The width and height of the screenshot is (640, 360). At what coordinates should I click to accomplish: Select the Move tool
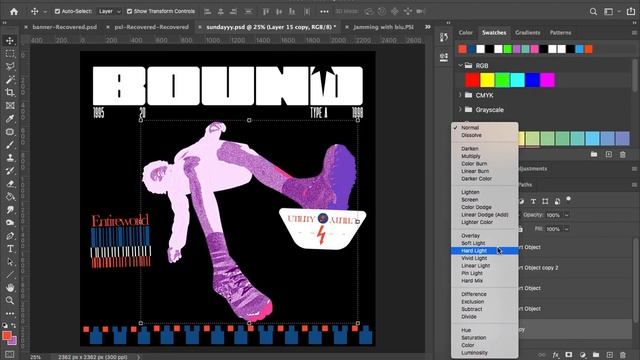point(10,41)
